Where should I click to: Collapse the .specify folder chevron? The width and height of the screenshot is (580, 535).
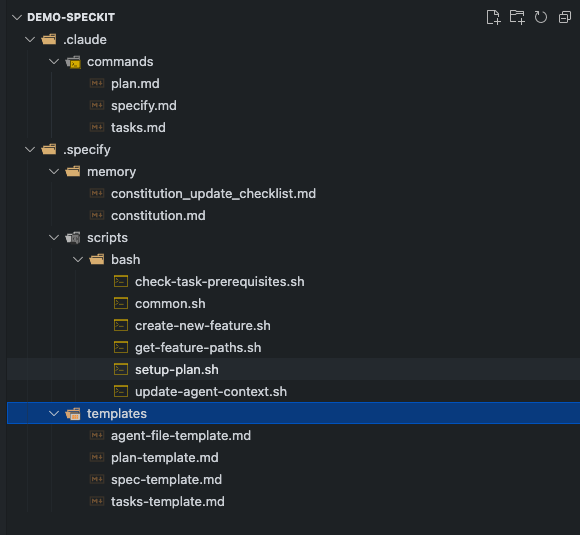[30, 149]
